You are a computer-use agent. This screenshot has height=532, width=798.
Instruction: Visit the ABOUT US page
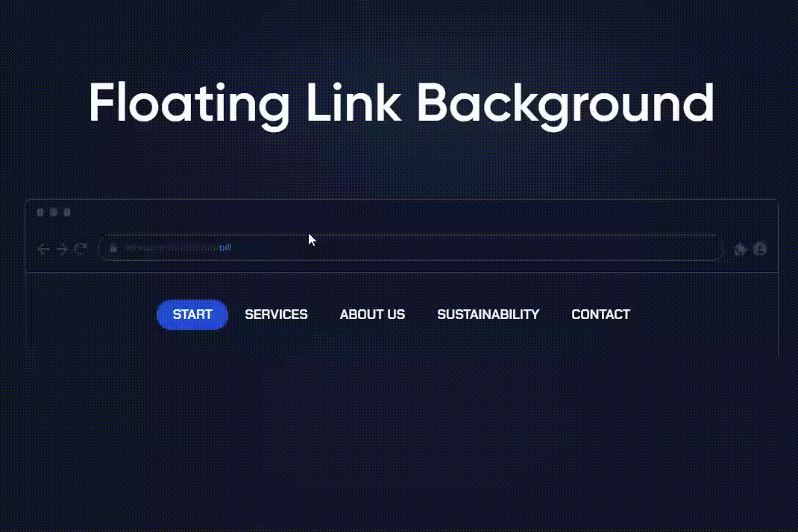pyautogui.click(x=372, y=314)
